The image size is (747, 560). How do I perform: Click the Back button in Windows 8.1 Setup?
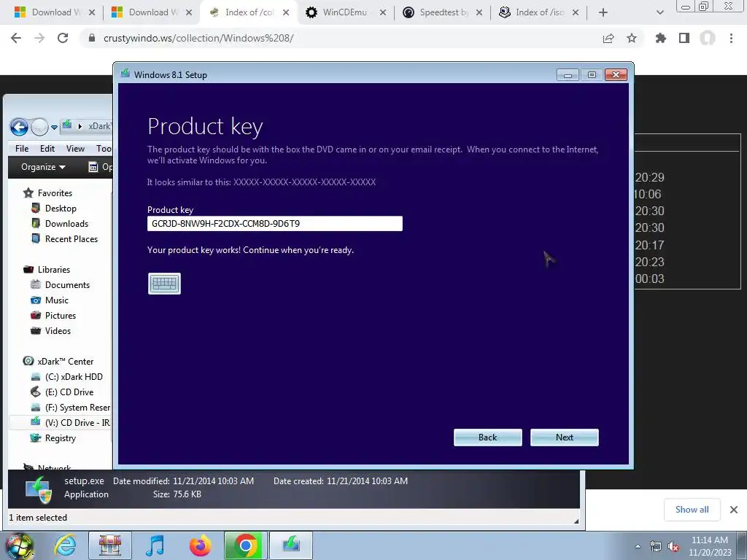[x=487, y=437]
